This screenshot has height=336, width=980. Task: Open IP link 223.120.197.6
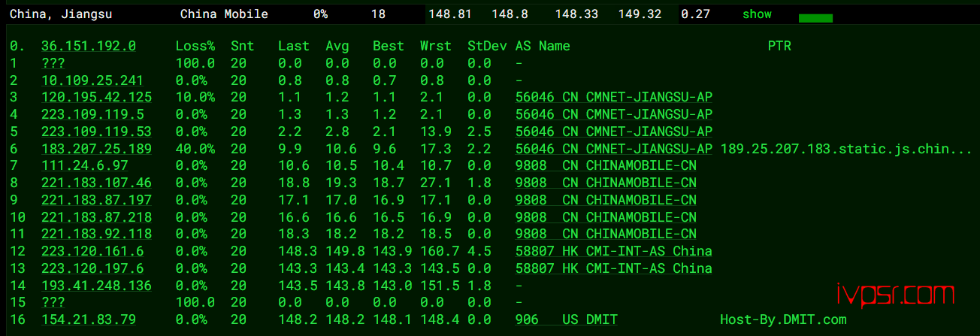click(92, 269)
